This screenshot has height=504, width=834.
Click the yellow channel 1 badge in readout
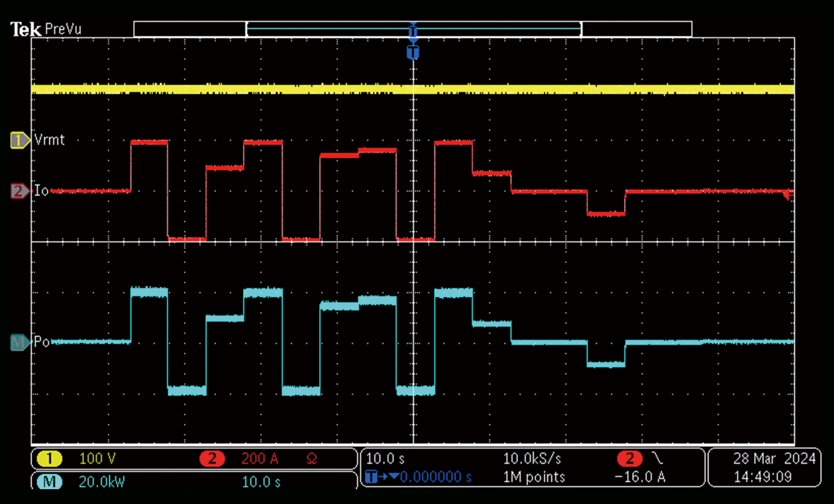pos(49,458)
